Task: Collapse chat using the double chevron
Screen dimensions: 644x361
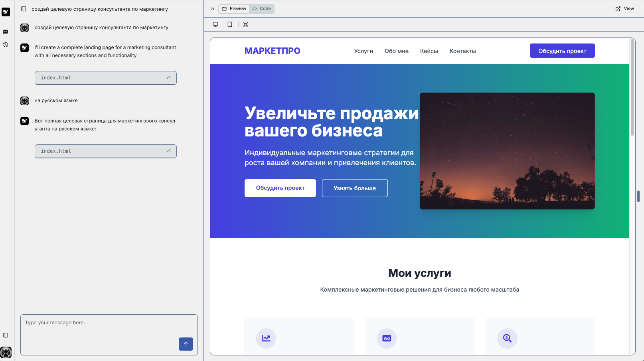Action: click(213, 9)
